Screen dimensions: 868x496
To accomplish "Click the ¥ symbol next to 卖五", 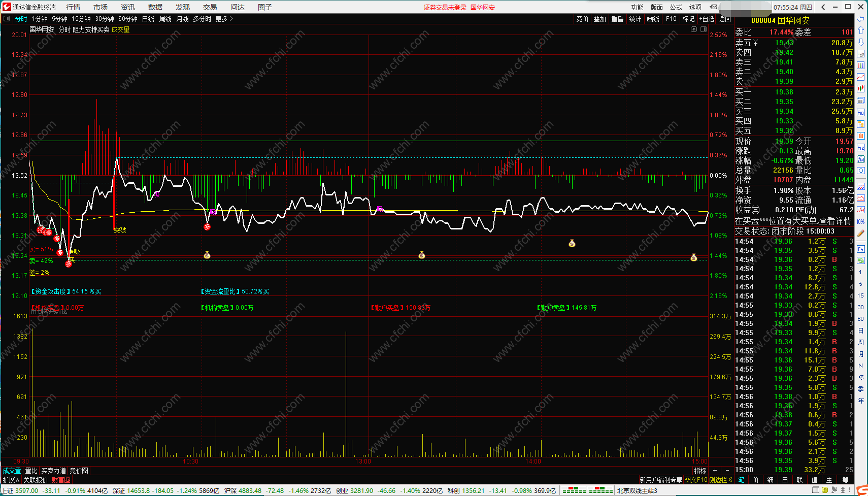I will (x=755, y=43).
